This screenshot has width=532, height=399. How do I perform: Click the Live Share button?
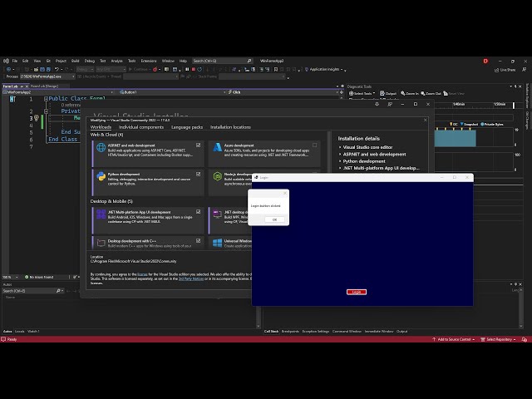pyautogui.click(x=505, y=70)
